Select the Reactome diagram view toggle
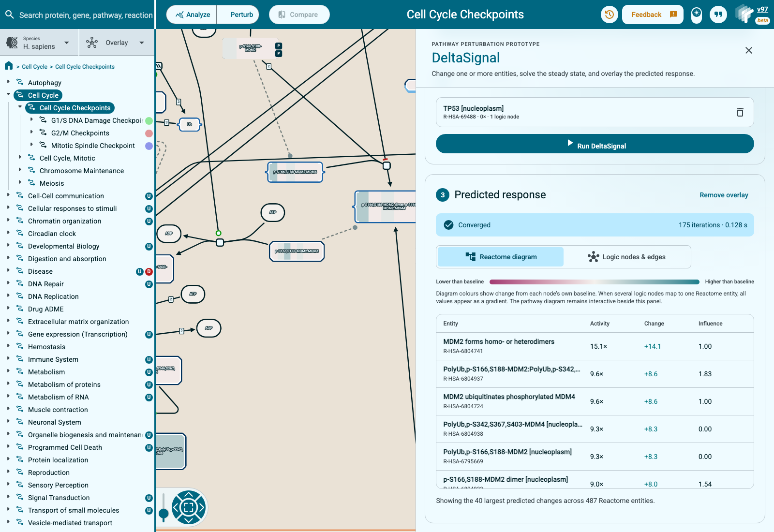 (x=501, y=257)
